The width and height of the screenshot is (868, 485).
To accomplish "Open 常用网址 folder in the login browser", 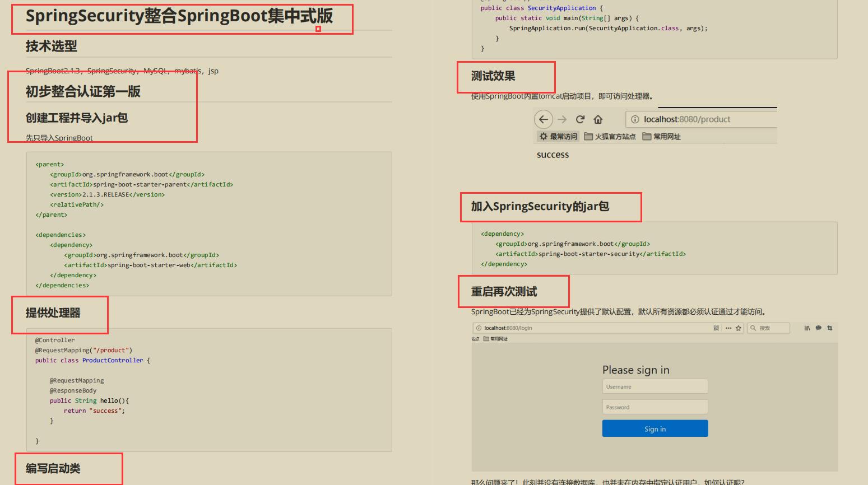I will 495,339.
